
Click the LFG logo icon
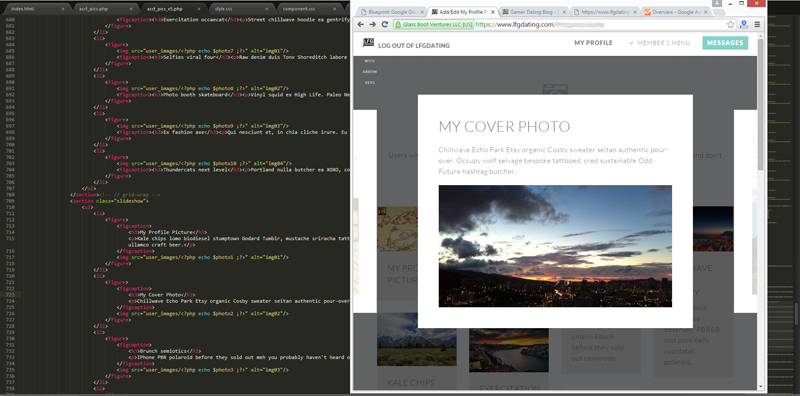coord(368,43)
